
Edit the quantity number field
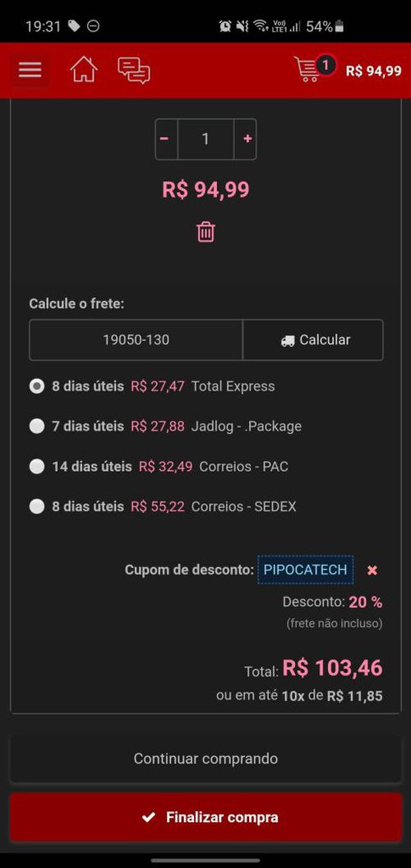tap(205, 139)
